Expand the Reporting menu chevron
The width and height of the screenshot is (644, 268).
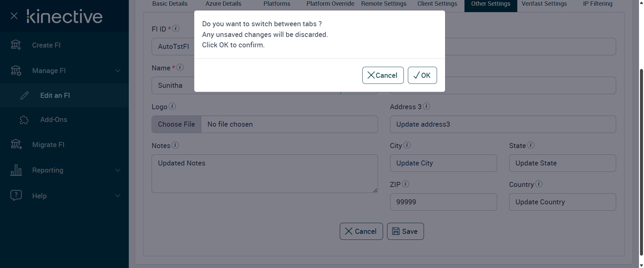pyautogui.click(x=118, y=170)
